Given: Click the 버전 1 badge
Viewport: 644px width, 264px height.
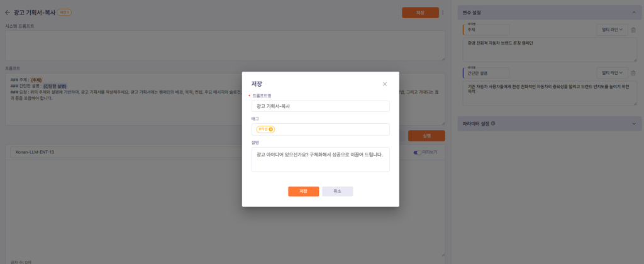Looking at the screenshot, I should click(x=64, y=13).
